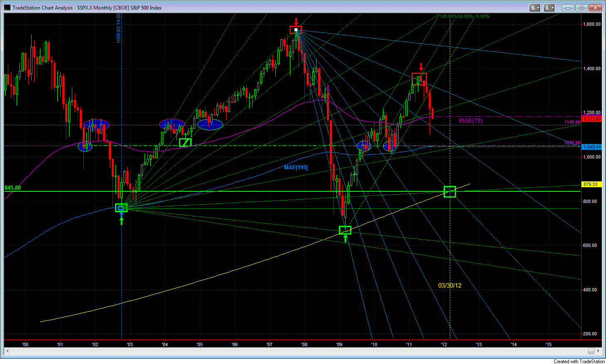Select the MAE[195] label
This screenshot has width=606, height=364.
tap(296, 167)
